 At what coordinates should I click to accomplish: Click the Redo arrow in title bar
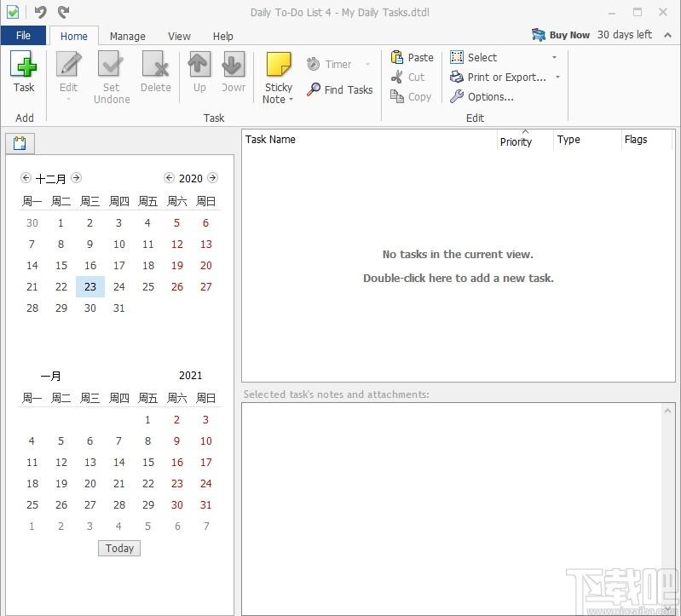(63, 12)
